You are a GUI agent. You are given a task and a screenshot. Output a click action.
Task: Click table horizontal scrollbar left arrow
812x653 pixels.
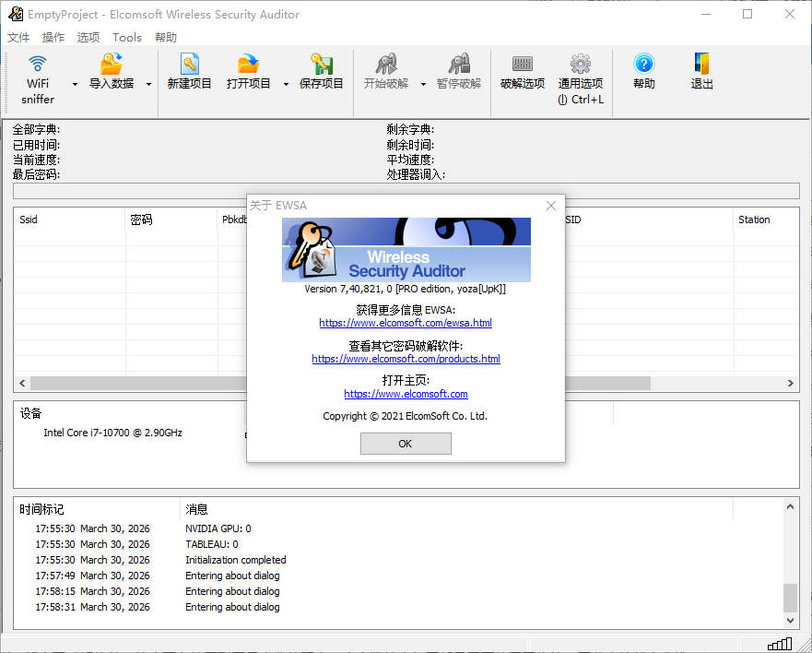22,383
